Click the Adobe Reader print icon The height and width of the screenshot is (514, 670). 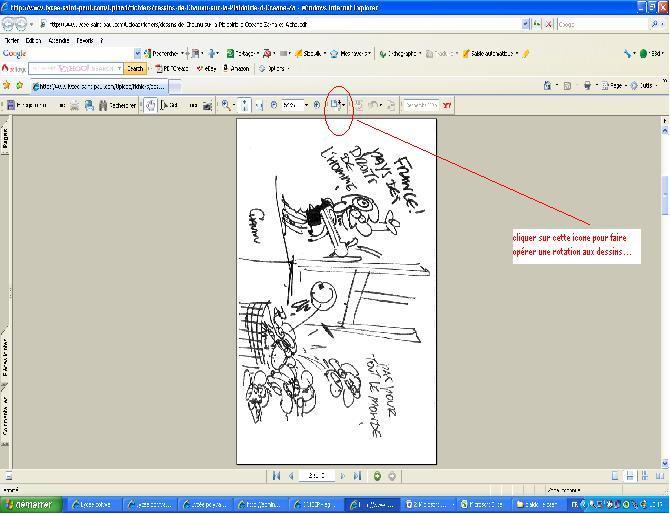click(74, 105)
